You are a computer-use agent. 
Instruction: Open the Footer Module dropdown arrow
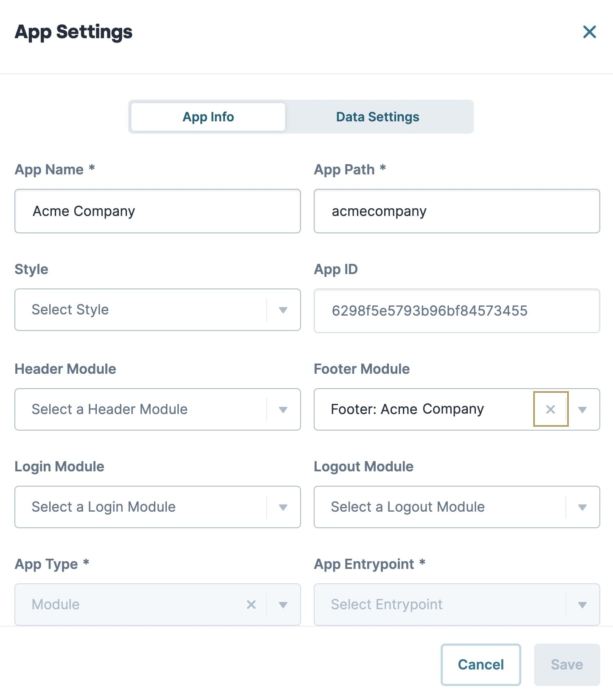tap(582, 410)
